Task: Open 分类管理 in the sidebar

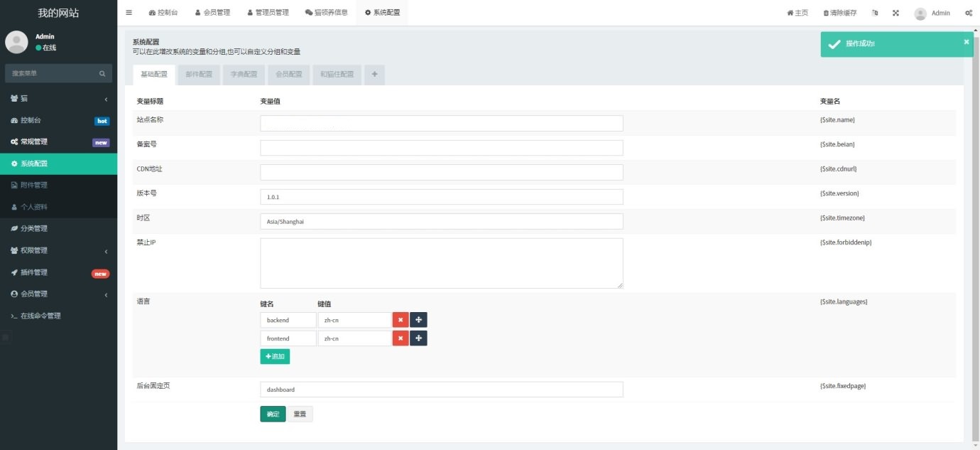Action: point(58,228)
